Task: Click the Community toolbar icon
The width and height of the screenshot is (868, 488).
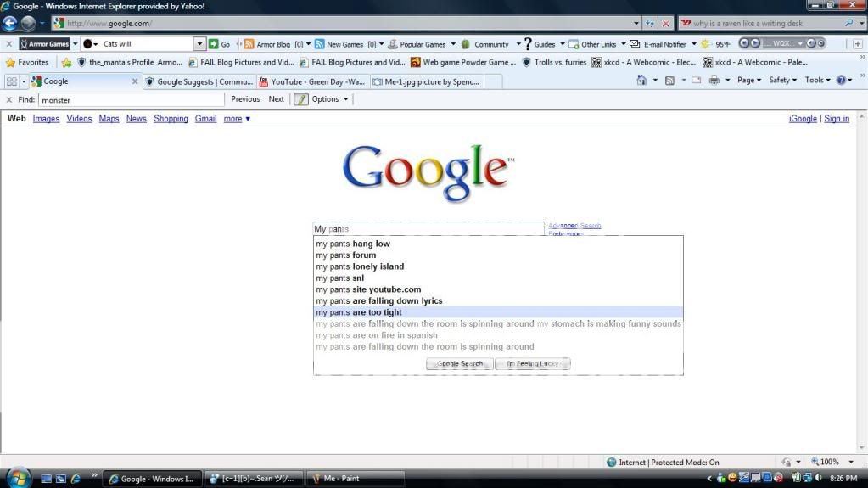Action: coord(466,44)
